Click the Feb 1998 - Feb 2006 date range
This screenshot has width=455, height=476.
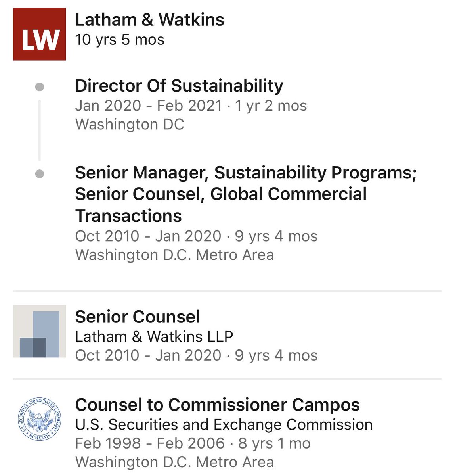coord(150,443)
